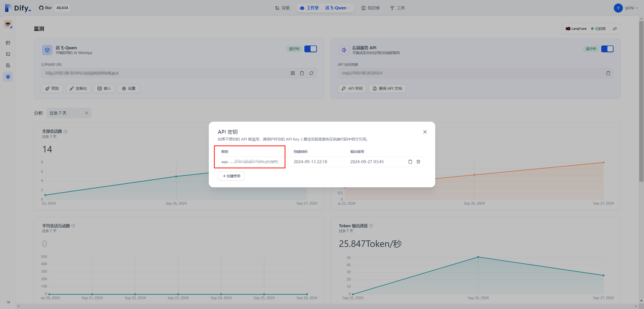Click the 最后使用 column header
Screen dimensions: 644x309
357,152
